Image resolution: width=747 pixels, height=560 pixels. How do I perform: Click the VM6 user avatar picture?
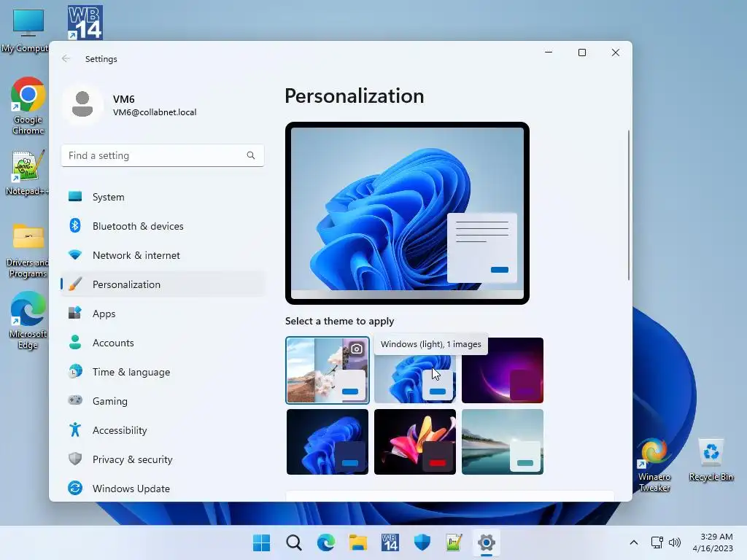pos(82,104)
